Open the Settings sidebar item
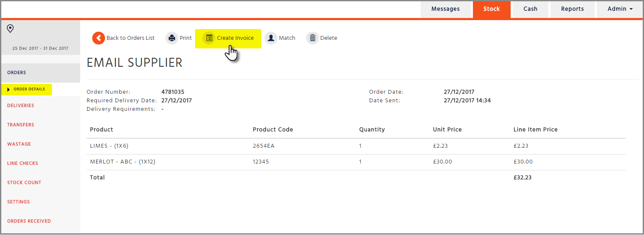 click(18, 202)
